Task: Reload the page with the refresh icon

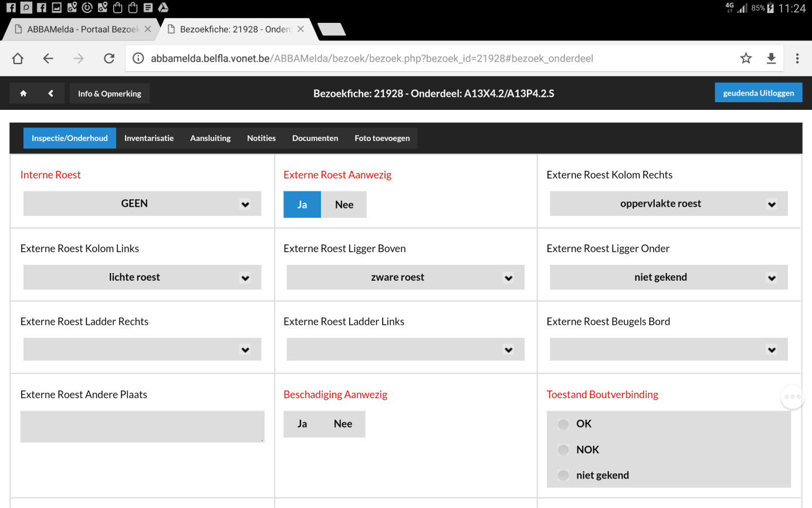Action: (109, 58)
